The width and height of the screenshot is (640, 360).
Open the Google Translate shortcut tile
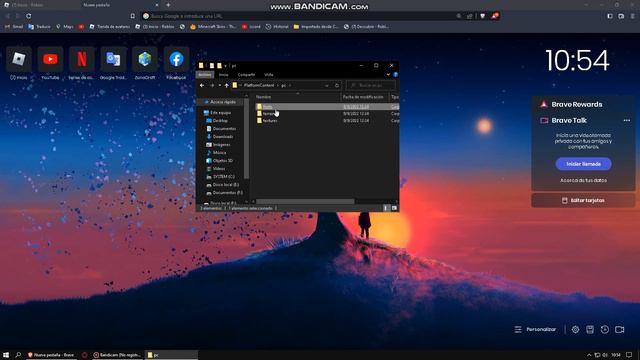click(113, 60)
